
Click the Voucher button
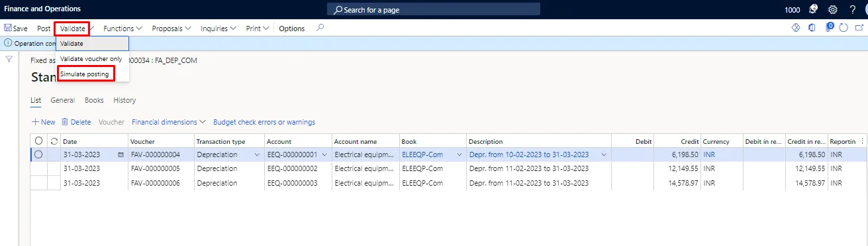click(111, 122)
